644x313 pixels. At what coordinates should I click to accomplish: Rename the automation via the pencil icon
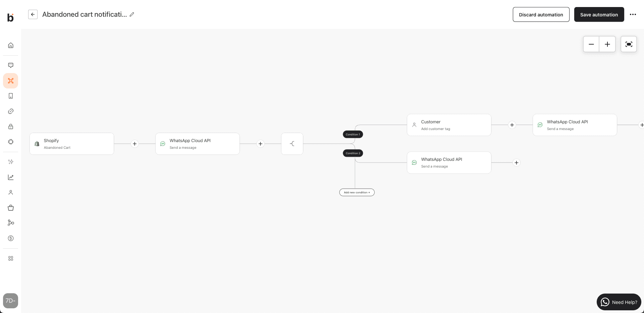(131, 14)
